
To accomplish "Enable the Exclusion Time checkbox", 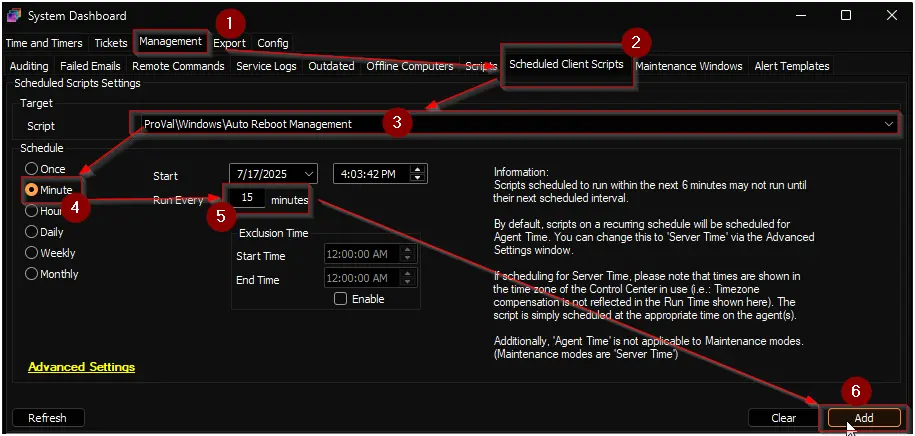I will click(x=341, y=299).
